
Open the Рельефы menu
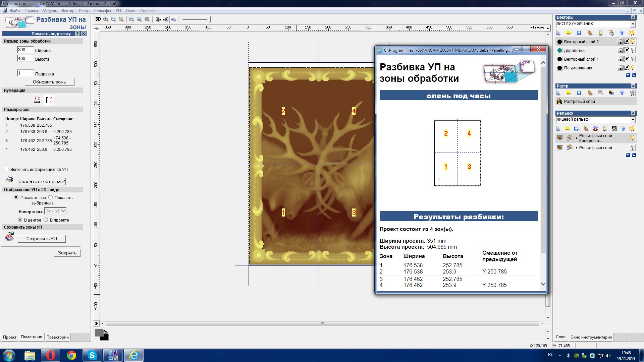[102, 11]
